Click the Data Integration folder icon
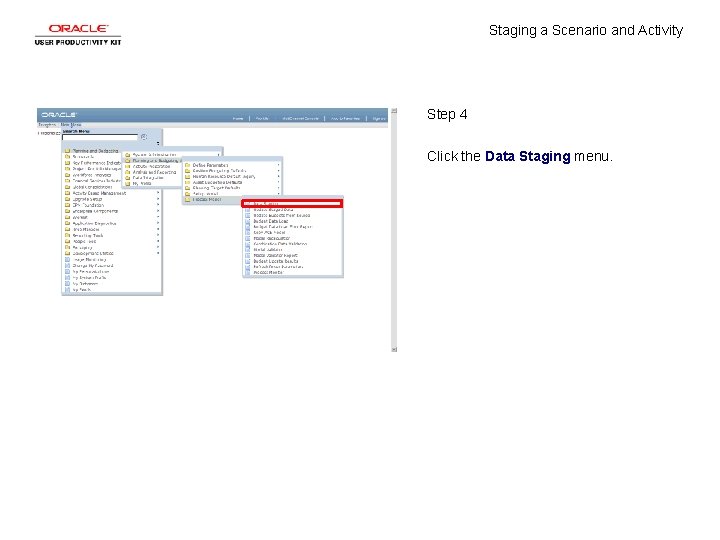 (128, 178)
